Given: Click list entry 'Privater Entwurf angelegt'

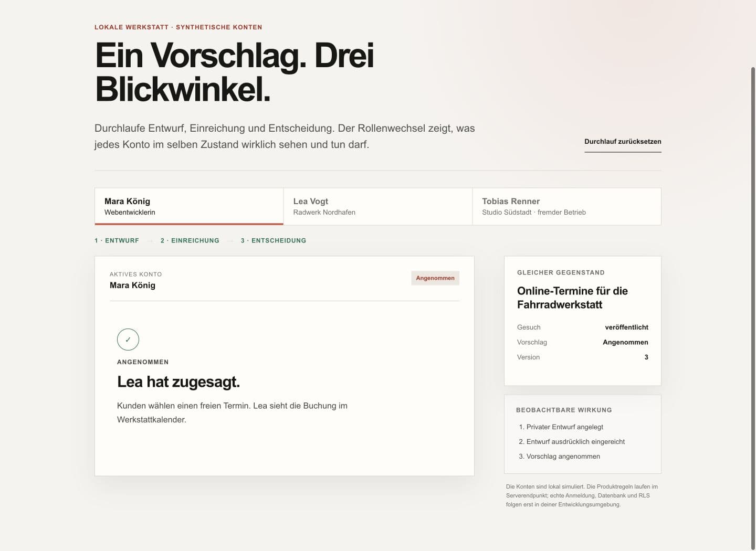Looking at the screenshot, I should [565, 427].
